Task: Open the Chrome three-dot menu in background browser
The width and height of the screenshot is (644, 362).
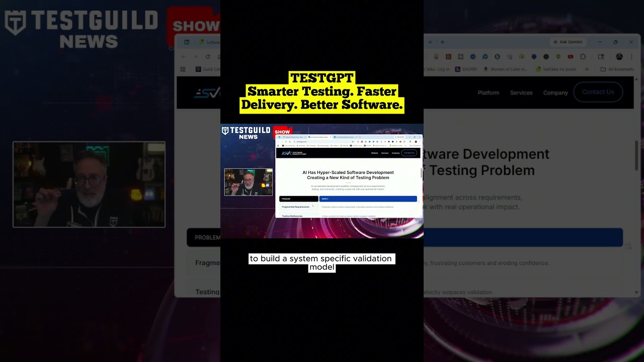Action: [631, 57]
